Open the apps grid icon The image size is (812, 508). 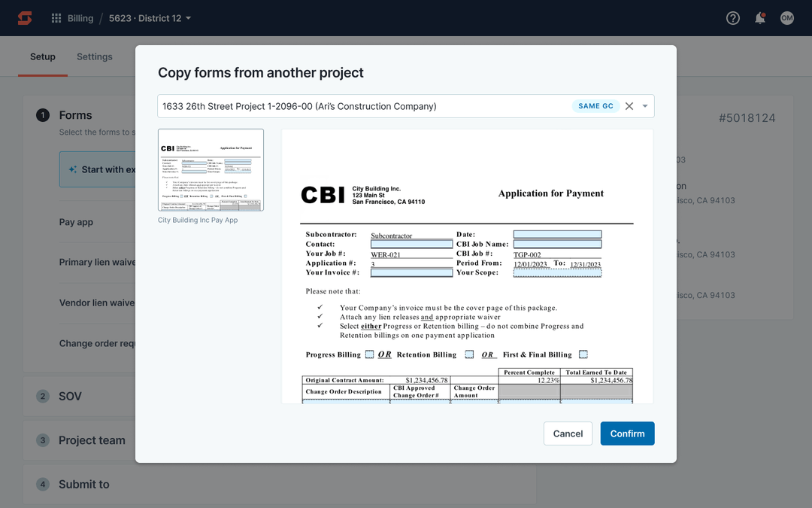coord(56,17)
